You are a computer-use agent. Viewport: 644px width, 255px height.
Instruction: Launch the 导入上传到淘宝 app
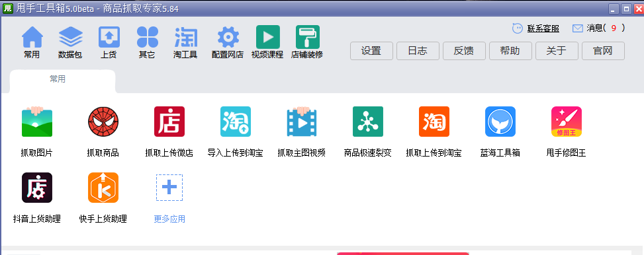tap(236, 122)
